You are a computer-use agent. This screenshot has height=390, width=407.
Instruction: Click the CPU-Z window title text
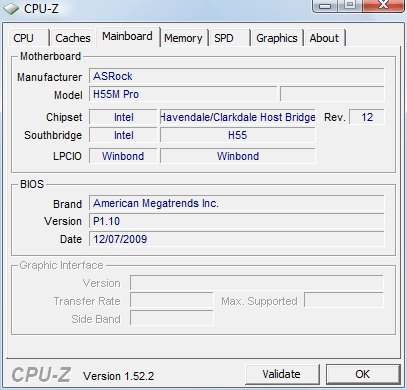(41, 9)
